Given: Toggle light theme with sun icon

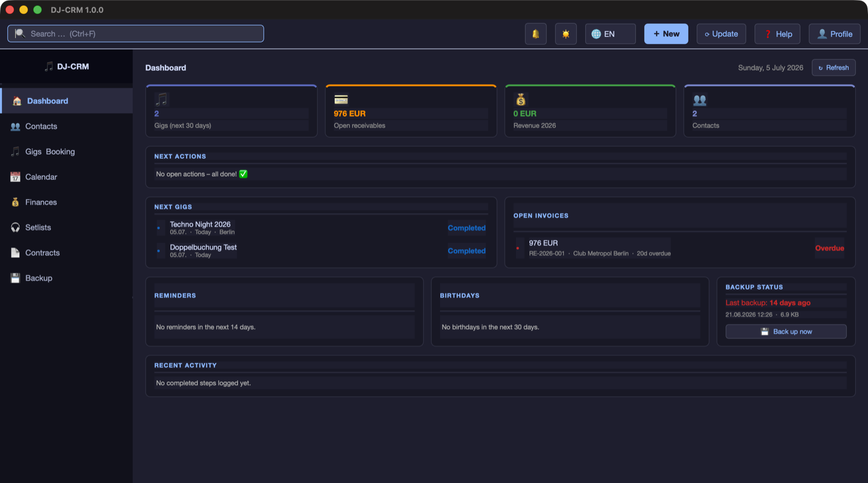Looking at the screenshot, I should click(566, 34).
